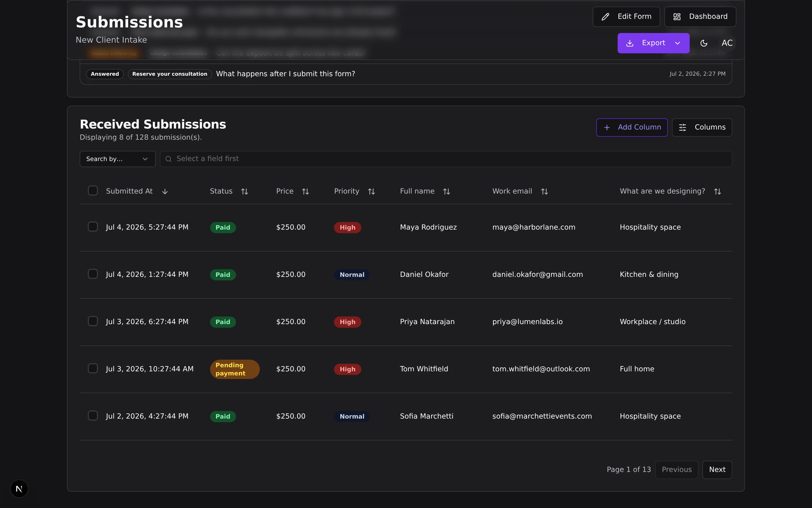Sort the What are we designing column
The height and width of the screenshot is (508, 812).
tap(717, 192)
